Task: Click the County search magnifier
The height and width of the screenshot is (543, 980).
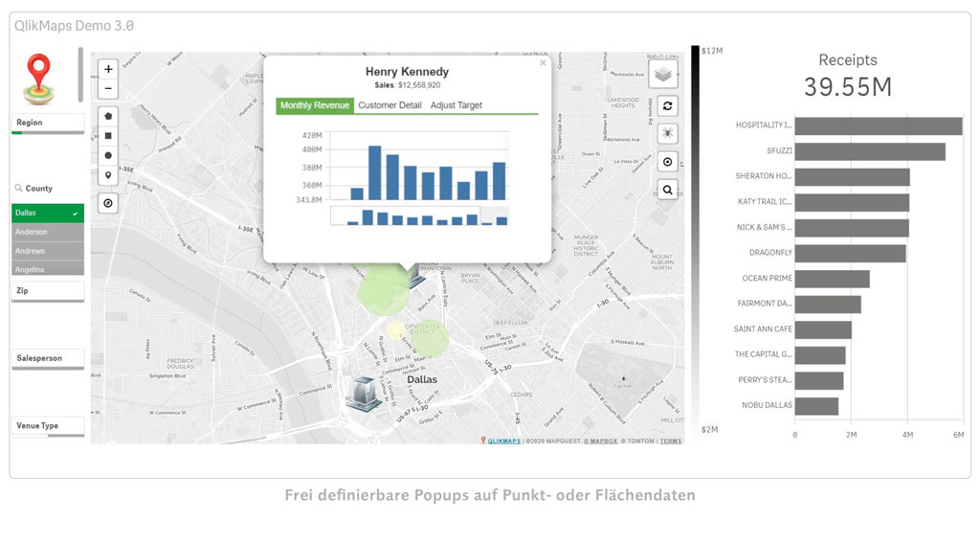Action: coord(19,188)
